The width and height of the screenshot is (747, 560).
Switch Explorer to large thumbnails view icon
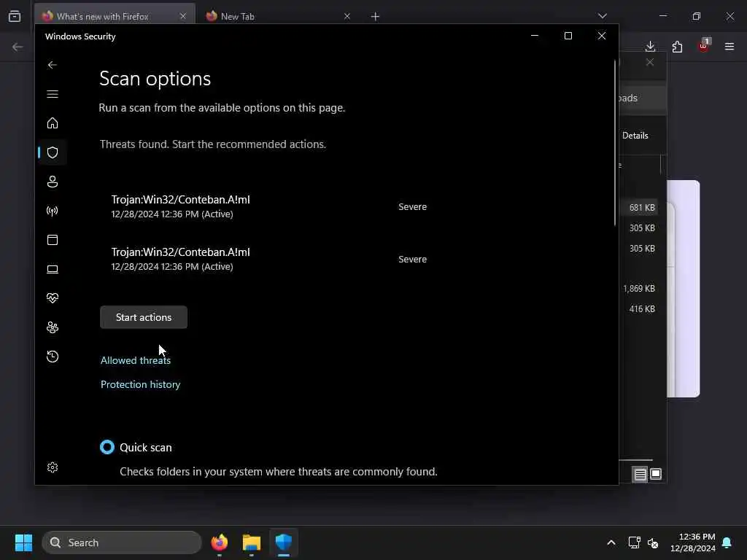click(656, 474)
